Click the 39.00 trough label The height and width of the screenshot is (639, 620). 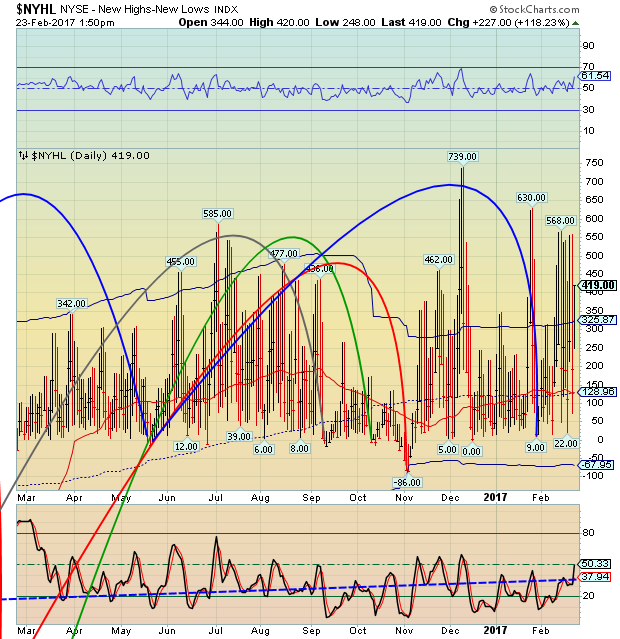pyautogui.click(x=239, y=436)
